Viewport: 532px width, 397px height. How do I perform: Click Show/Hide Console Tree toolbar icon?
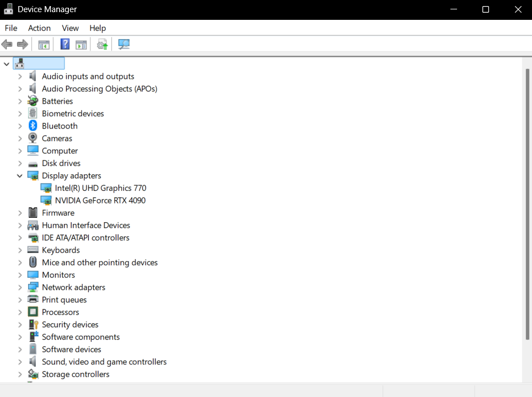pos(44,45)
